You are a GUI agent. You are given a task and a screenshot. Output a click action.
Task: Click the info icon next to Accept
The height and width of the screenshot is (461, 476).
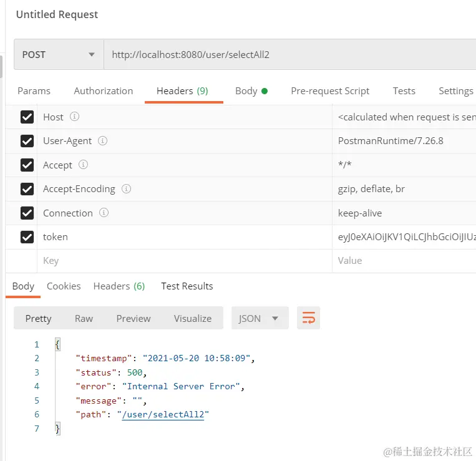83,165
